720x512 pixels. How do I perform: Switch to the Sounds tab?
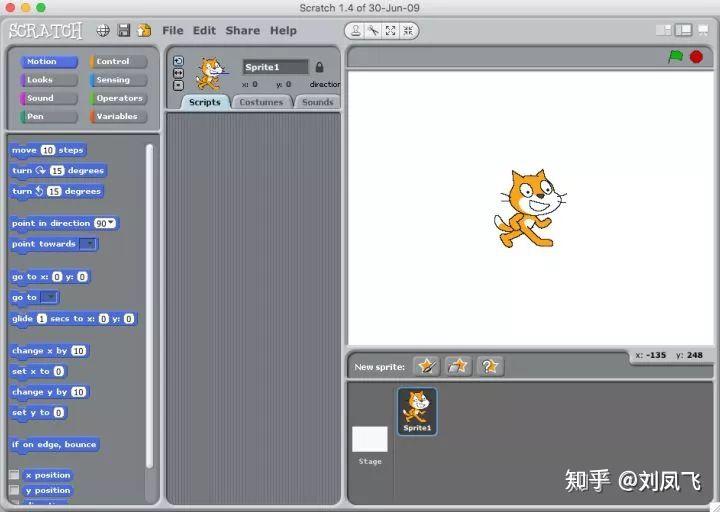coord(317,102)
